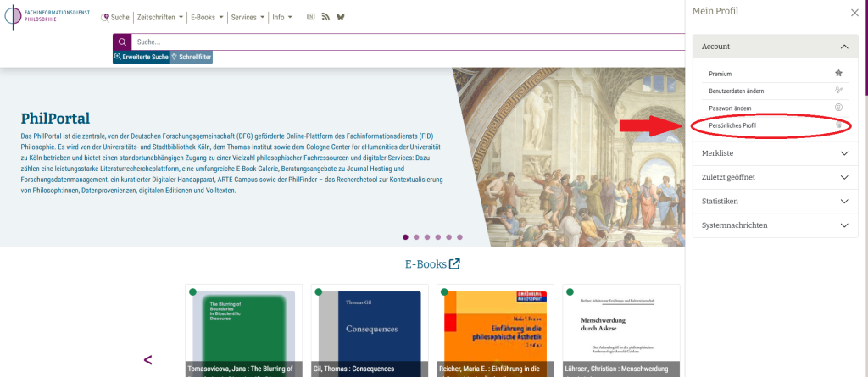Click the Erweiterte Suche button

pos(142,57)
